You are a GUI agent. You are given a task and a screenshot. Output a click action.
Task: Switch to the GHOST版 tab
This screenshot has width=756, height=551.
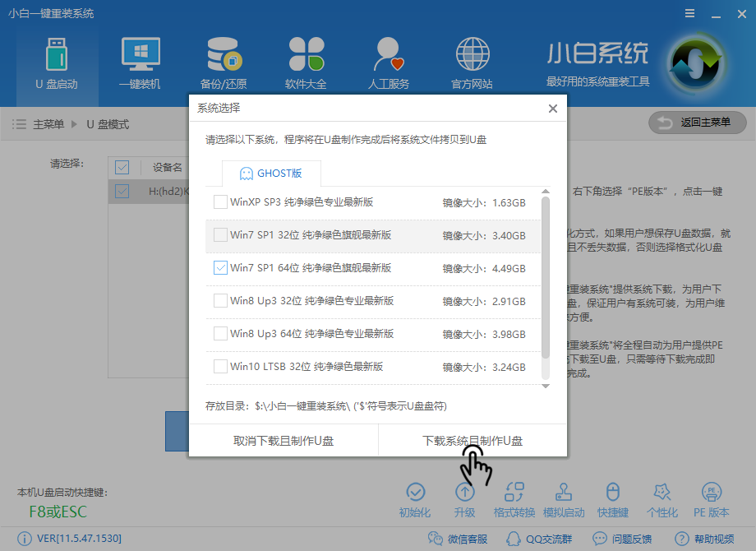[271, 173]
